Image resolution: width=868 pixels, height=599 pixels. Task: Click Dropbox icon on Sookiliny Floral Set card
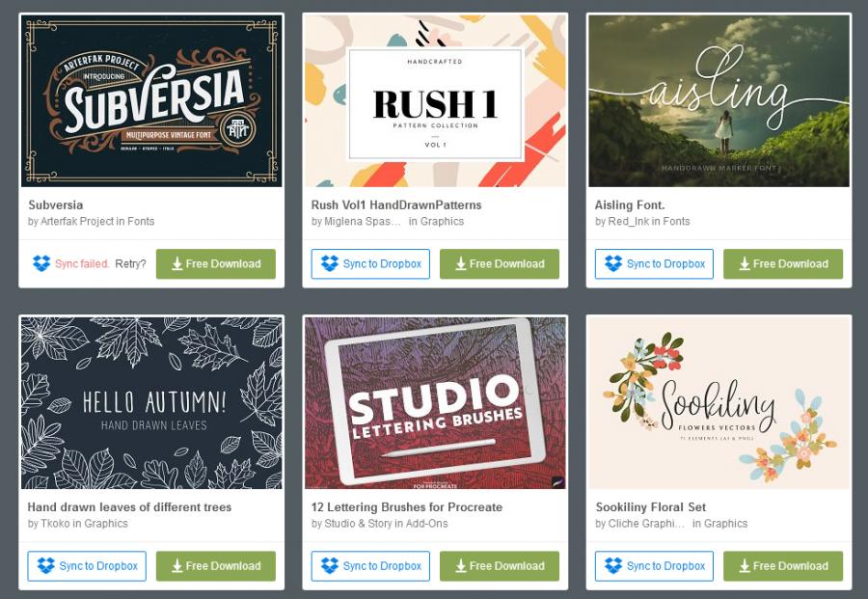(x=613, y=566)
